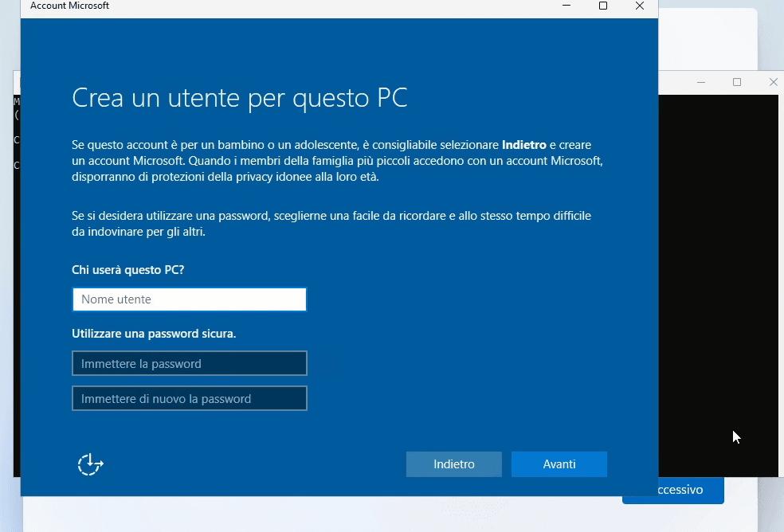
Task: Click the heading Crea un utente per questo PC
Action: click(240, 98)
